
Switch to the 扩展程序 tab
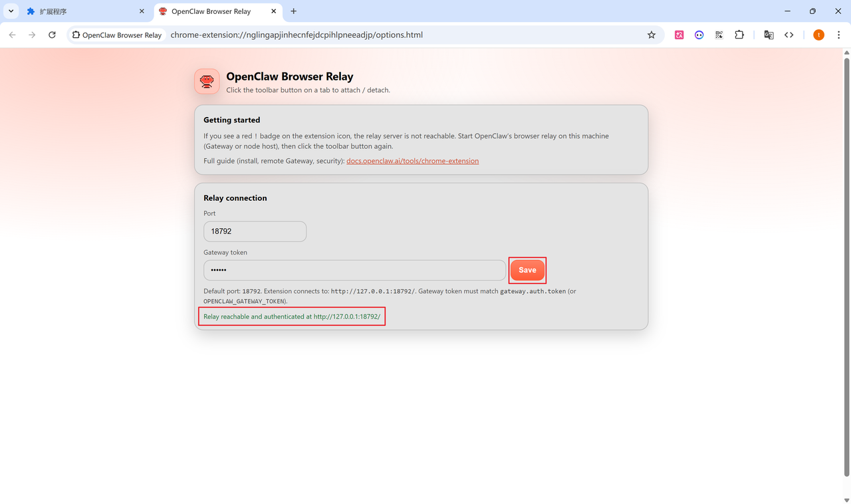80,11
